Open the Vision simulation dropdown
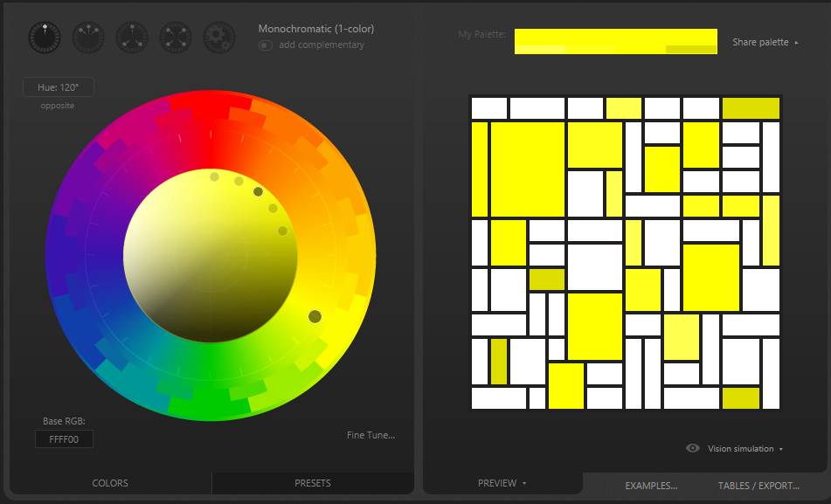Viewport: 831px width, 504px height. 745,448
